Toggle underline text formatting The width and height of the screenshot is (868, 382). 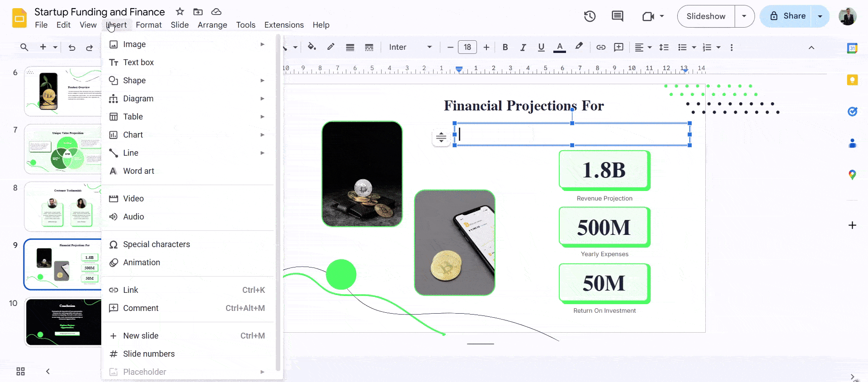[x=541, y=47]
